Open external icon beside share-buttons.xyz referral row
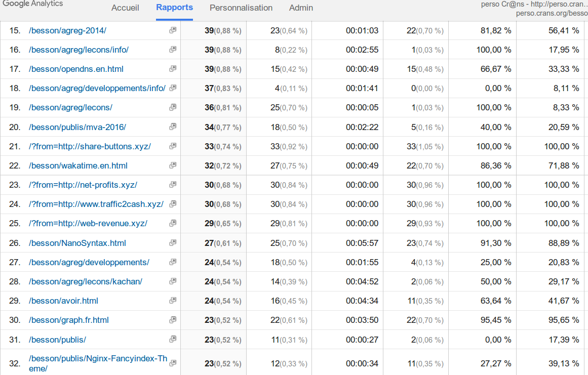 click(173, 146)
